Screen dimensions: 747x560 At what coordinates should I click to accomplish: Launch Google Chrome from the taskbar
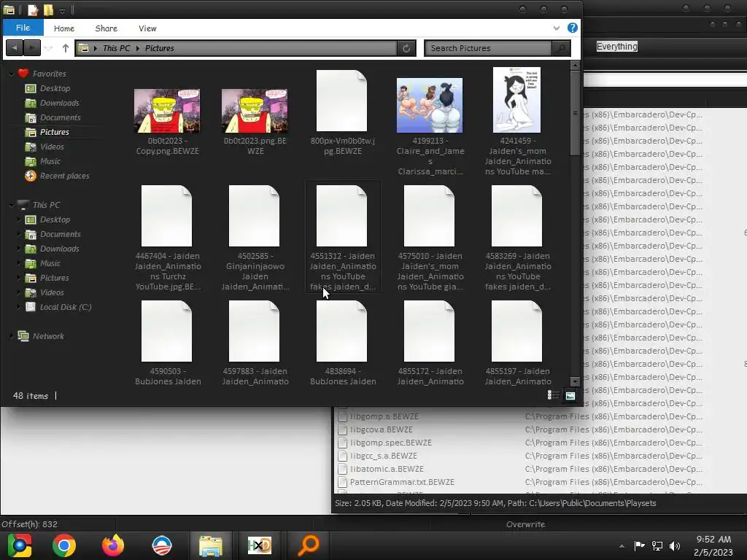click(x=64, y=545)
